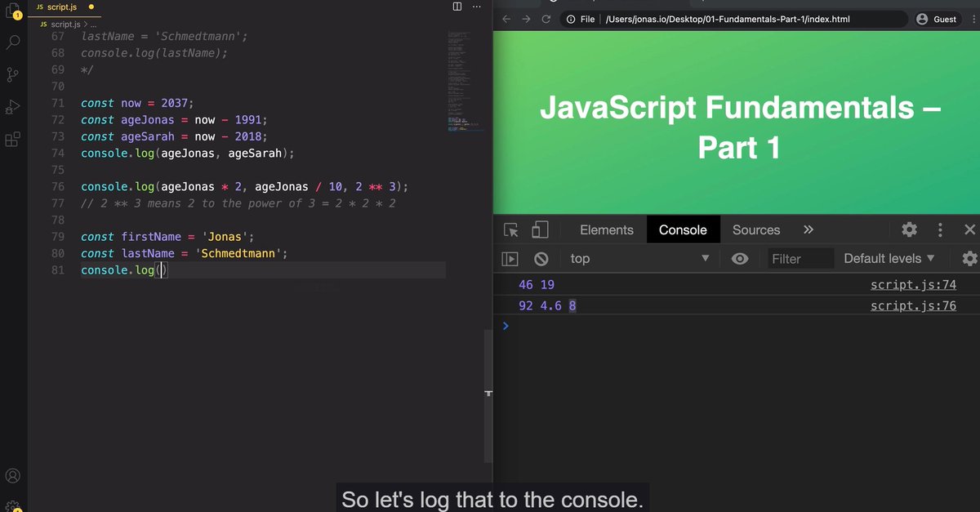Screen dimensions: 980x512
Task: Close the DevTools panel
Action: (x=969, y=230)
